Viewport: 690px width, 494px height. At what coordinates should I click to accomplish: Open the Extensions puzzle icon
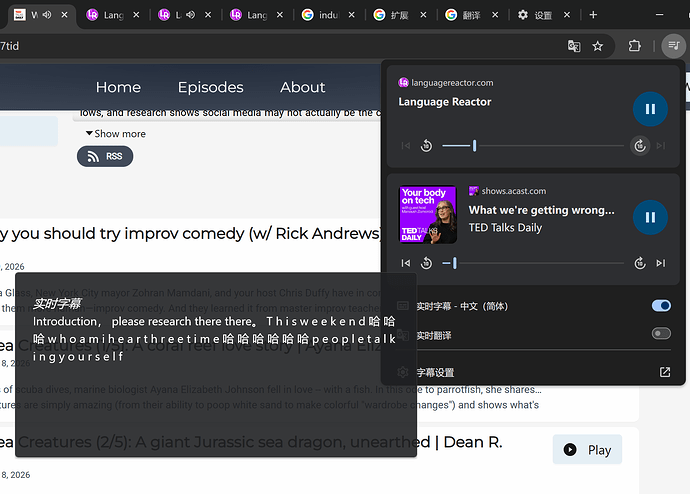[635, 46]
